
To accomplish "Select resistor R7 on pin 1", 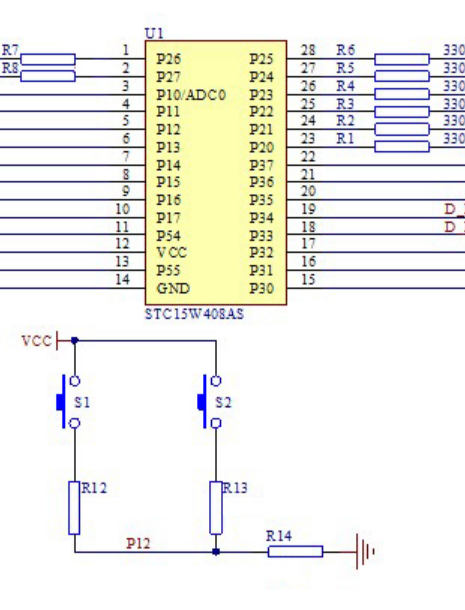I will click(x=47, y=59).
